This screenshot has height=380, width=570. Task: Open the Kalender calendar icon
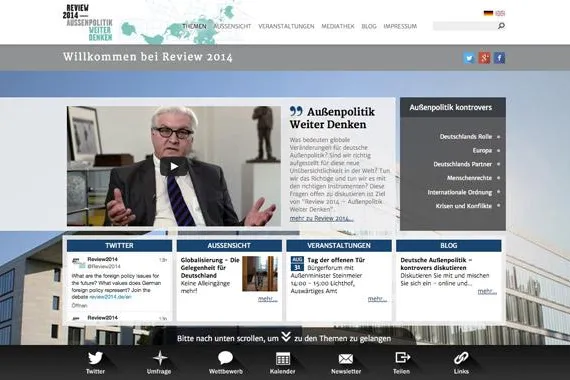283,359
